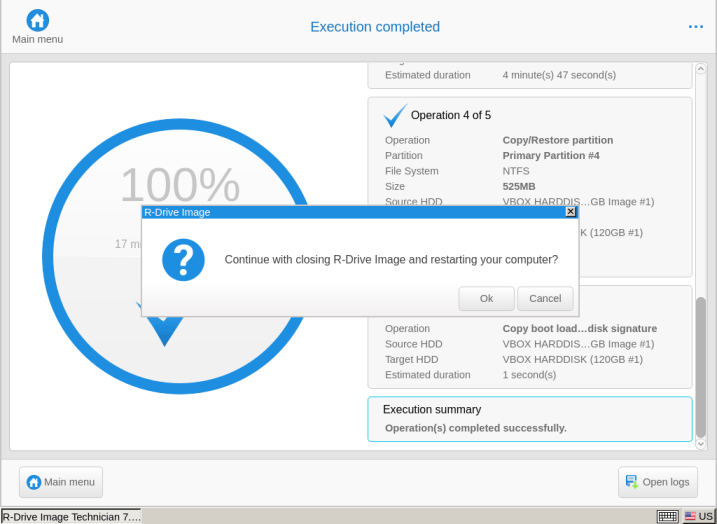Open logs with the bottom button
Viewport: 717px width, 524px height.
click(658, 482)
